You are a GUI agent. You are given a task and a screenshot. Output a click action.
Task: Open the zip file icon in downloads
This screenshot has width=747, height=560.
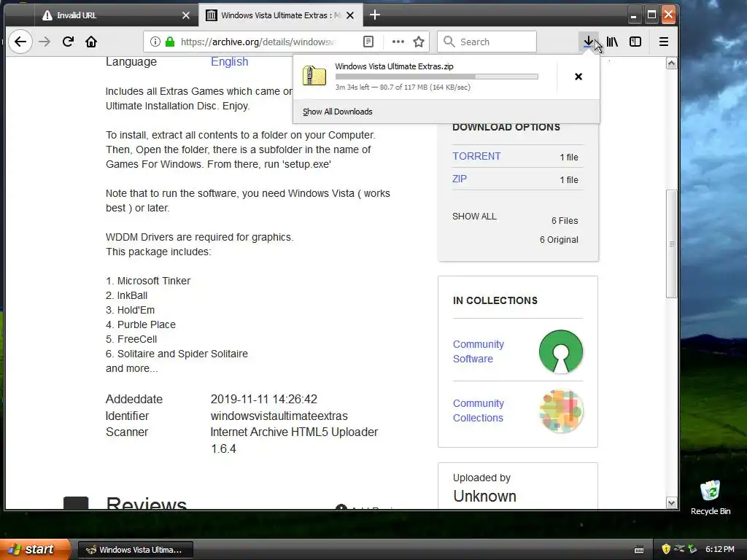[x=314, y=76]
